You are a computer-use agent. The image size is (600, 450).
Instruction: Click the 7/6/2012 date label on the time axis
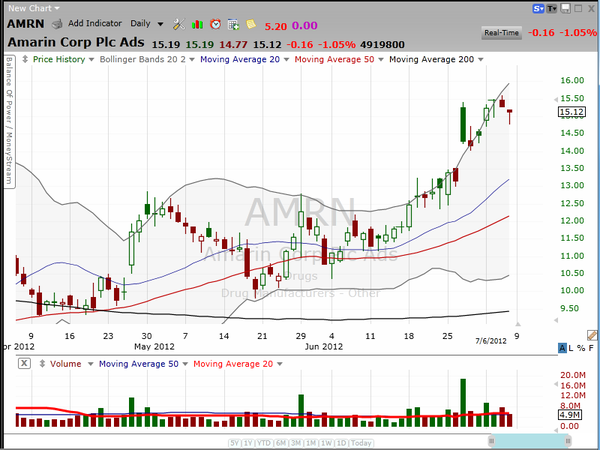pyautogui.click(x=491, y=341)
